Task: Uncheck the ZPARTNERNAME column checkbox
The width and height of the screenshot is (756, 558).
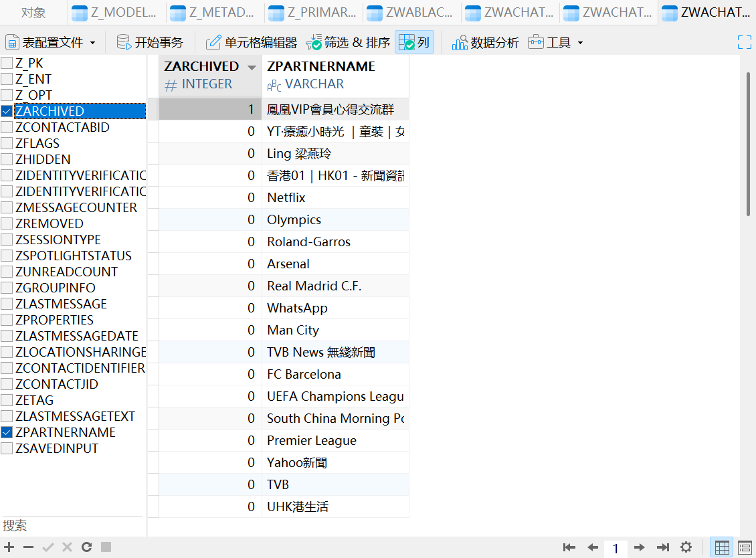Action: (7, 433)
